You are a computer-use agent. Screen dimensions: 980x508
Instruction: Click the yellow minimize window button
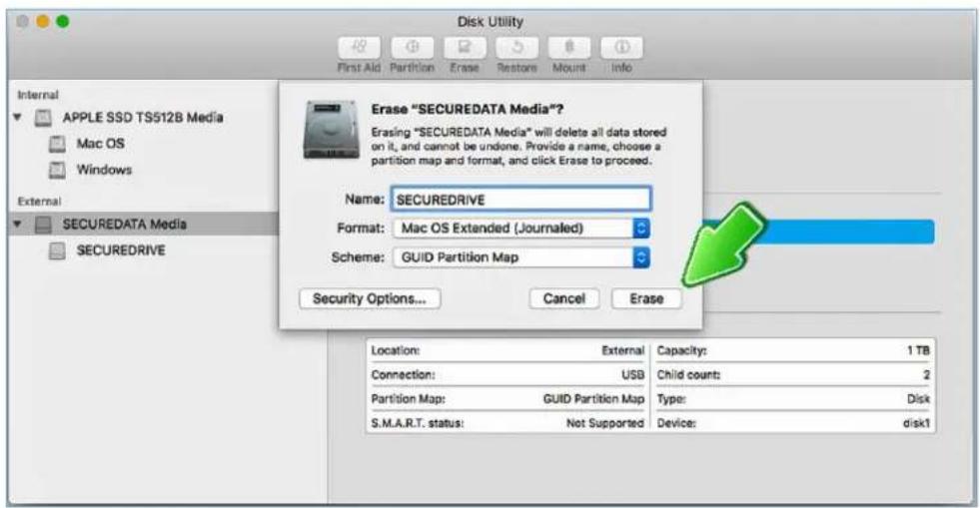43,22
